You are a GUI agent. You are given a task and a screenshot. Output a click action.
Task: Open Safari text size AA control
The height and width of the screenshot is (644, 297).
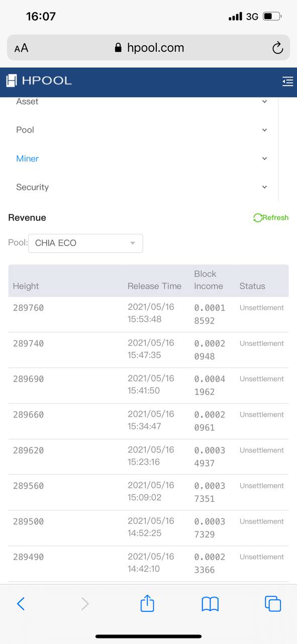pos(21,48)
